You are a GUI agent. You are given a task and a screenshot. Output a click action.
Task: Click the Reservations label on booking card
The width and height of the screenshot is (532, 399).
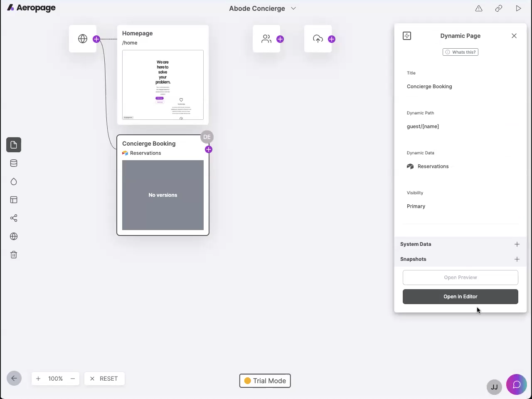145,153
